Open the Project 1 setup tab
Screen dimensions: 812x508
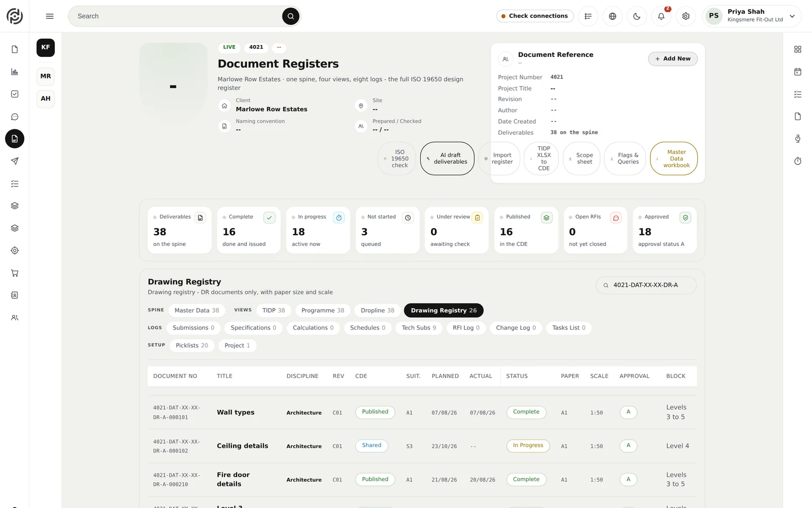coord(237,345)
